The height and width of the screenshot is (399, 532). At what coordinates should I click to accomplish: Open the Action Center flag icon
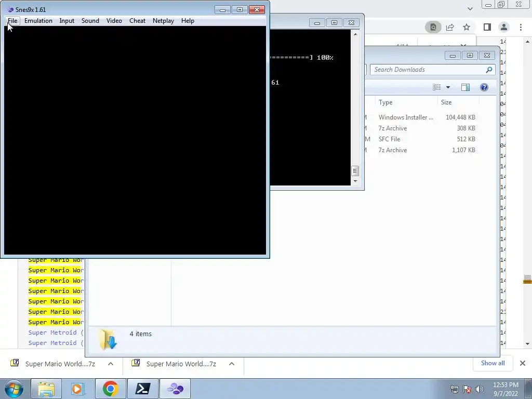click(467, 389)
